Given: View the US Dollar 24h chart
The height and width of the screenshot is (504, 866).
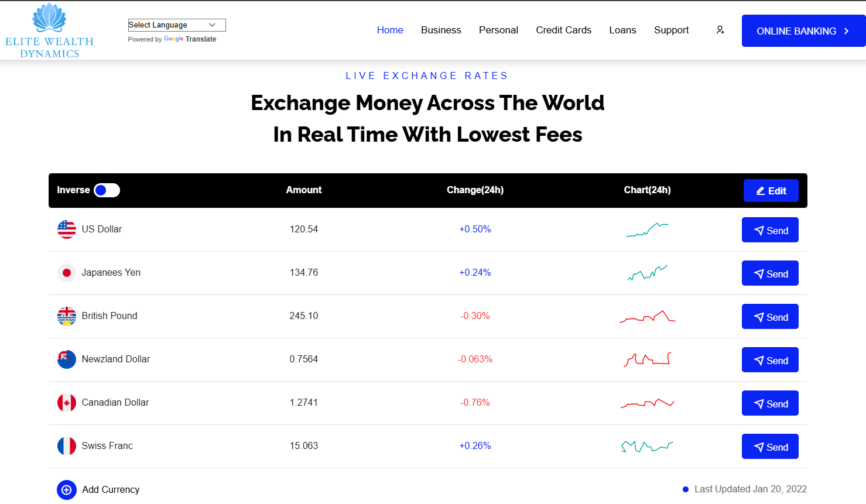Looking at the screenshot, I should [x=647, y=229].
